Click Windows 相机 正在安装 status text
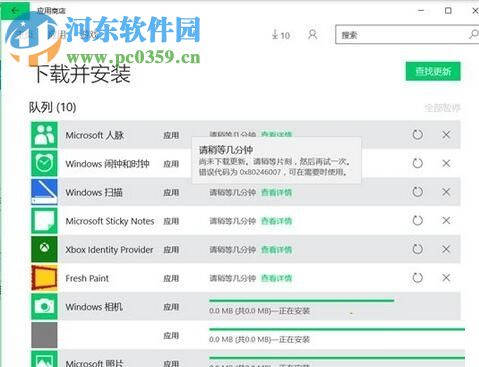The image size is (479, 367). [x=294, y=311]
